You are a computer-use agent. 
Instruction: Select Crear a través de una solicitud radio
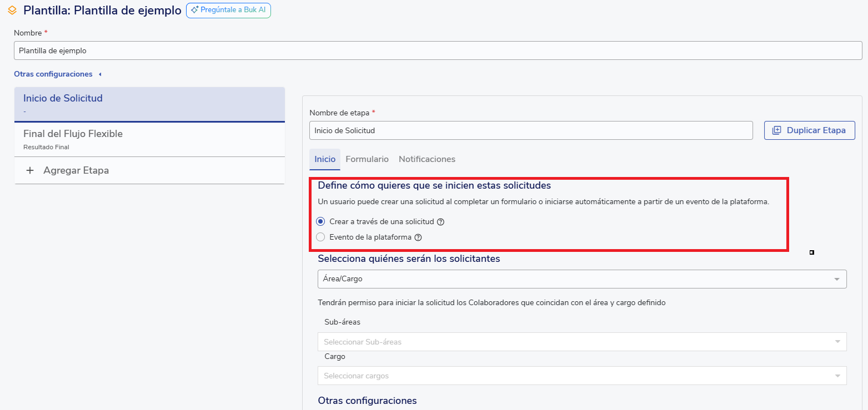click(x=320, y=221)
